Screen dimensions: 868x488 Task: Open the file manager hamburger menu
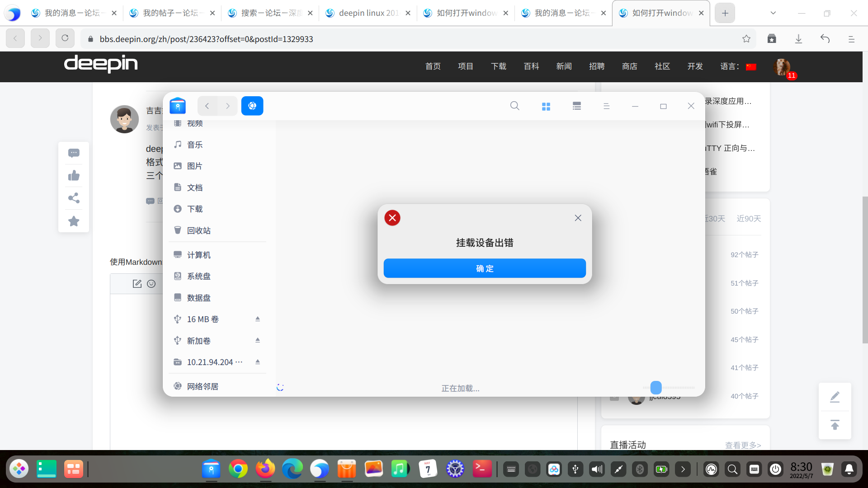606,106
